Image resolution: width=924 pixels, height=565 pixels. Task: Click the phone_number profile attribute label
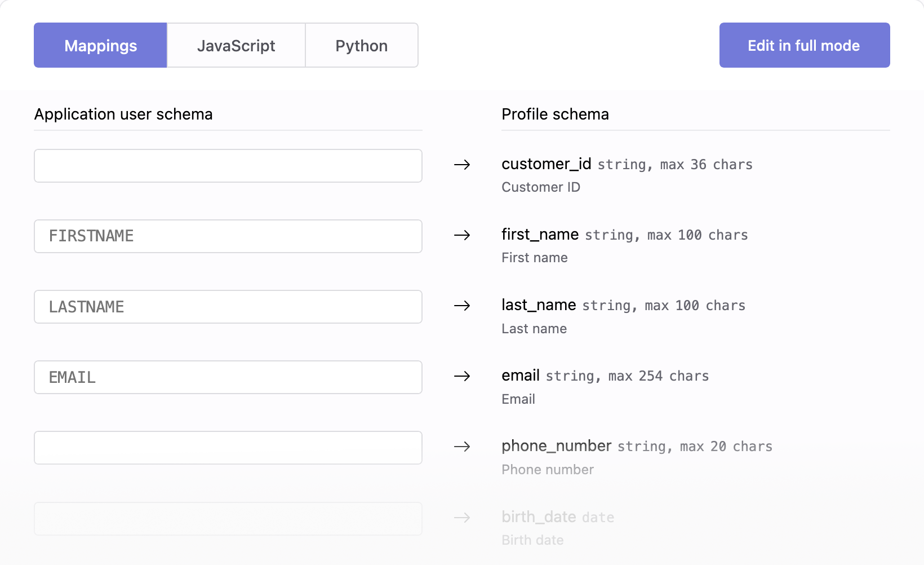[556, 446]
